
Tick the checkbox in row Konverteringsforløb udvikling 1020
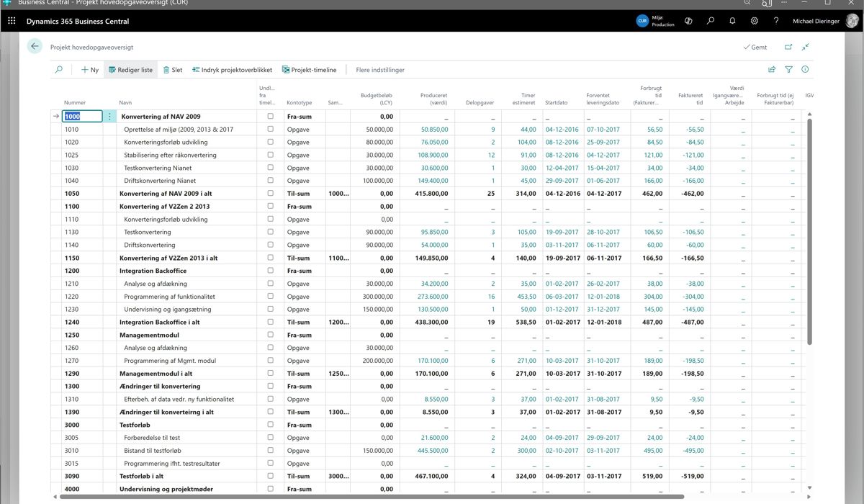click(270, 142)
